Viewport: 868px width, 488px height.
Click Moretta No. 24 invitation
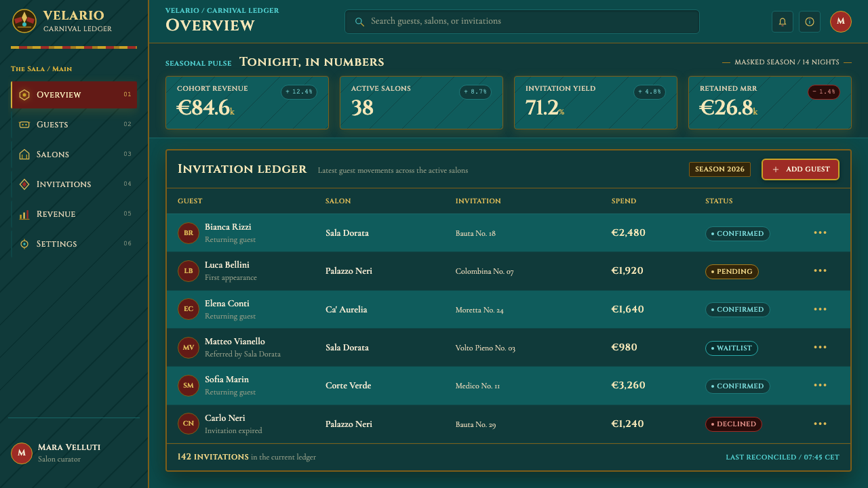point(479,310)
